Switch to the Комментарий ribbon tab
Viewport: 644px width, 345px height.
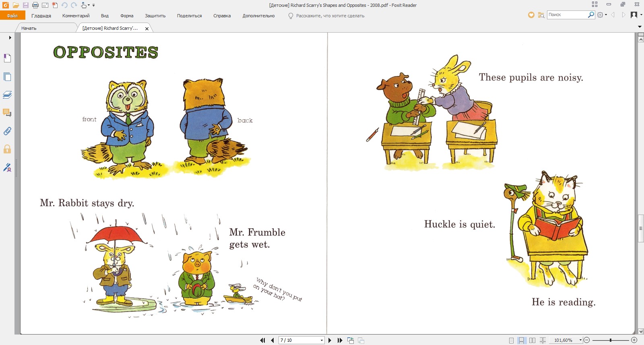tap(76, 16)
